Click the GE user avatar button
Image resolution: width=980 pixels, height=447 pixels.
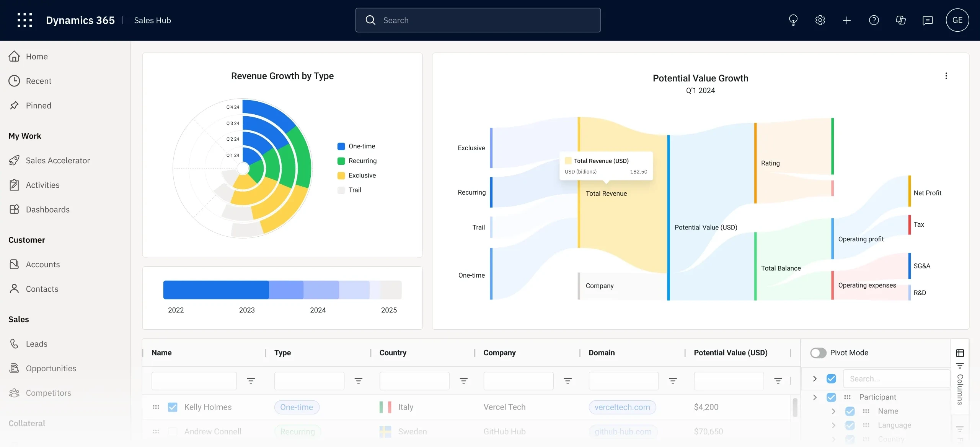click(957, 20)
